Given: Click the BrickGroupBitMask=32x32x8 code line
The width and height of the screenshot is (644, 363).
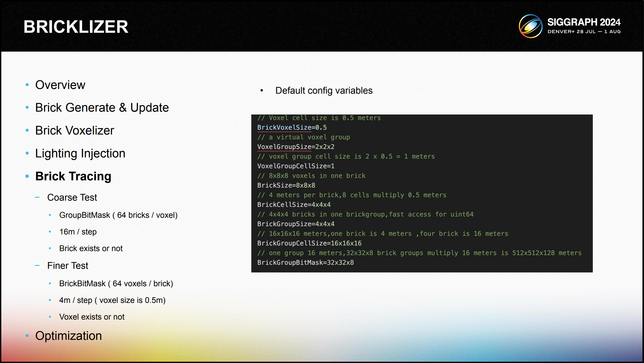Looking at the screenshot, I should coord(305,263).
